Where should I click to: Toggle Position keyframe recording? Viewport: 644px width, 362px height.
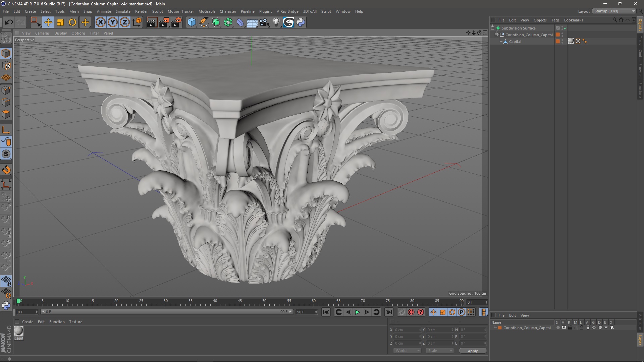[433, 312]
